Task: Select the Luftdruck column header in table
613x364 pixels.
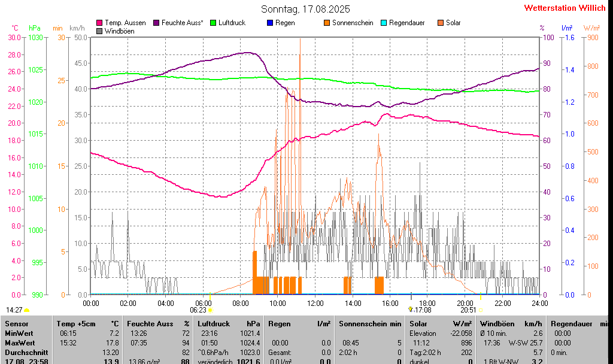Action: click(x=229, y=323)
